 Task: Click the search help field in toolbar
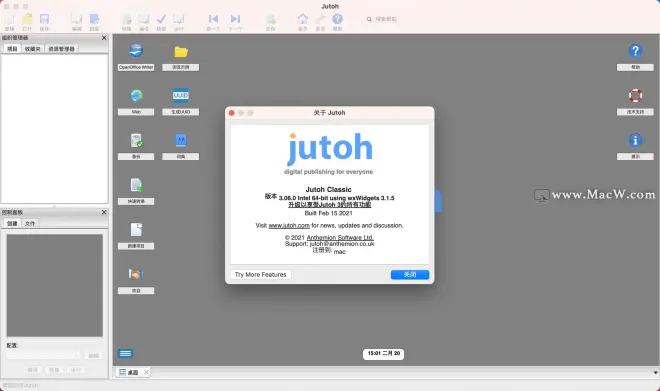pos(387,19)
